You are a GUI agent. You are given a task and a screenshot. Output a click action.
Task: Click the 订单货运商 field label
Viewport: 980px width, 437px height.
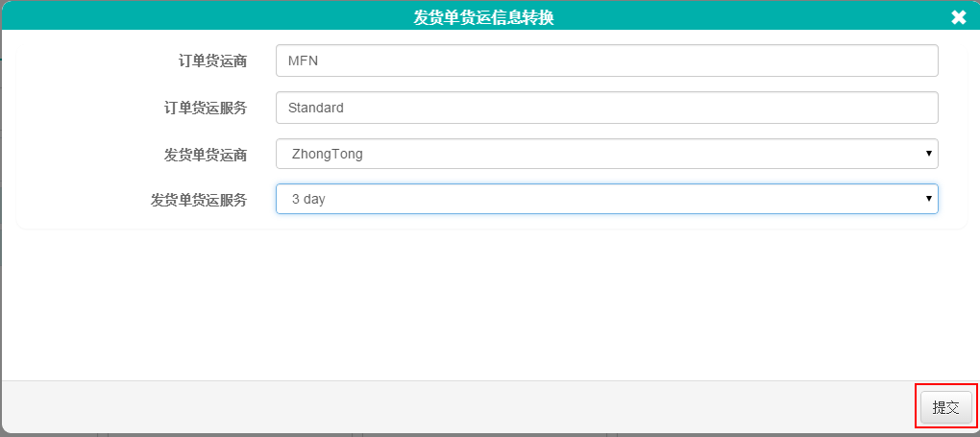pos(212,61)
